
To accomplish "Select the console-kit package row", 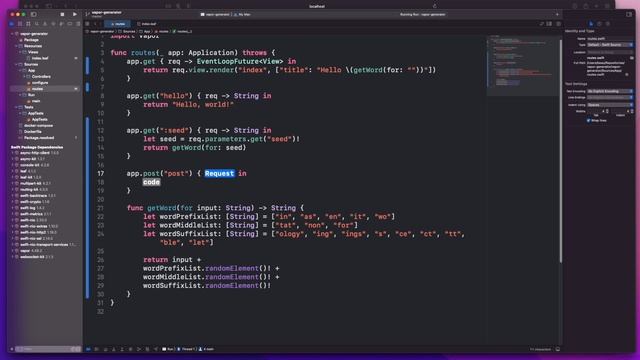I will [x=45, y=165].
